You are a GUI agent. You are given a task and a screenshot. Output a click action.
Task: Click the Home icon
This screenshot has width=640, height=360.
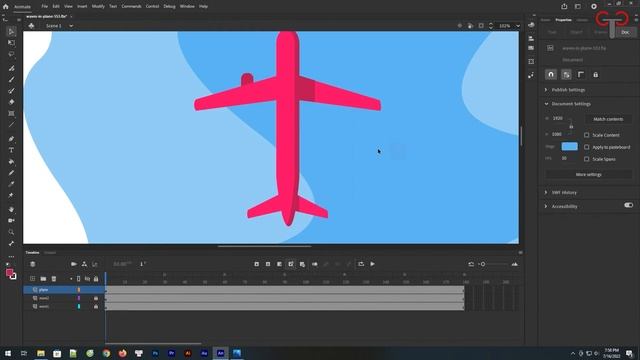(x=5, y=7)
